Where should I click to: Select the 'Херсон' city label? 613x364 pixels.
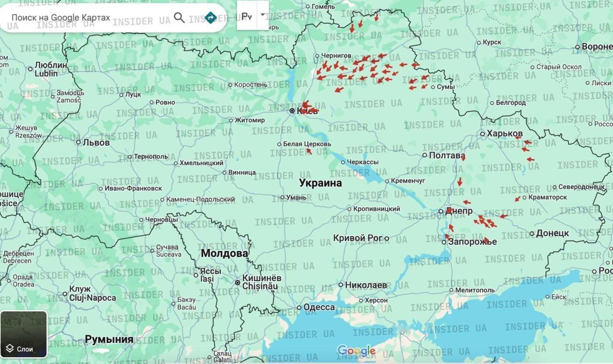coord(376,300)
